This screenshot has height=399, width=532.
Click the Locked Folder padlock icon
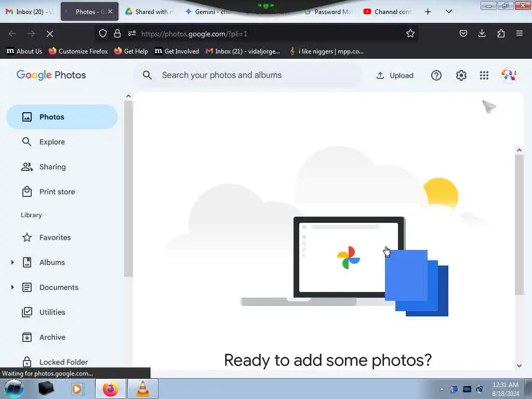pyautogui.click(x=27, y=362)
